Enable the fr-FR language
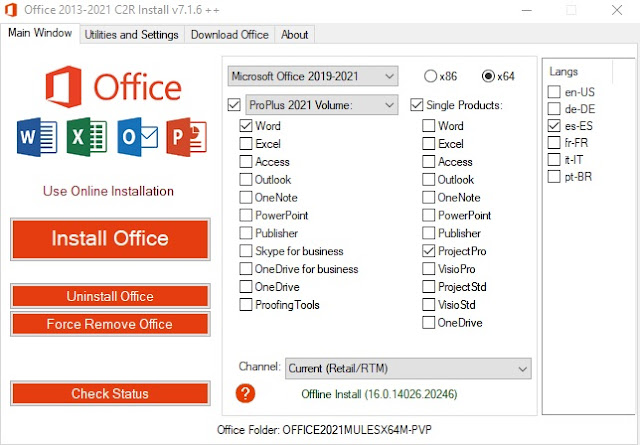This screenshot has width=640, height=445. (554, 142)
